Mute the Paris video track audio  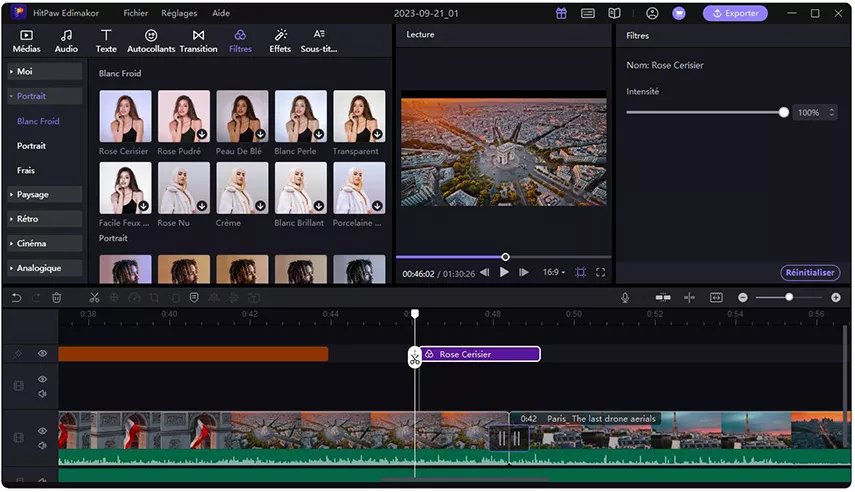tap(42, 446)
